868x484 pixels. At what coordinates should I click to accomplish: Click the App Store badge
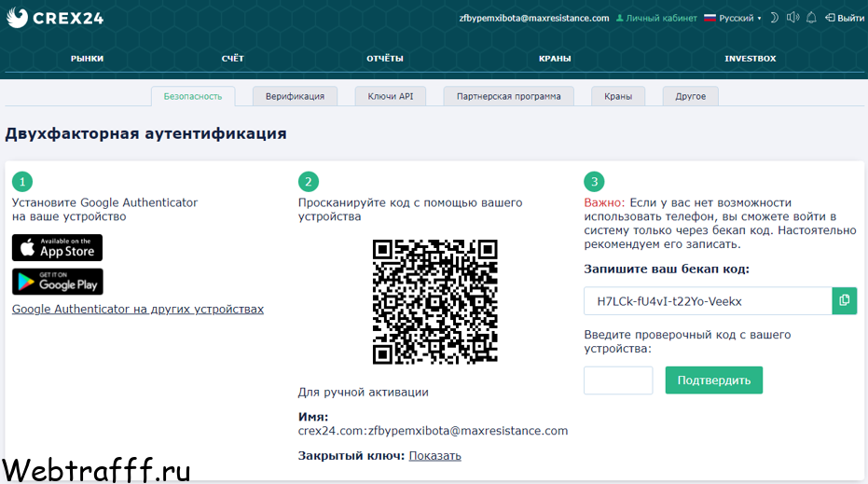(58, 247)
